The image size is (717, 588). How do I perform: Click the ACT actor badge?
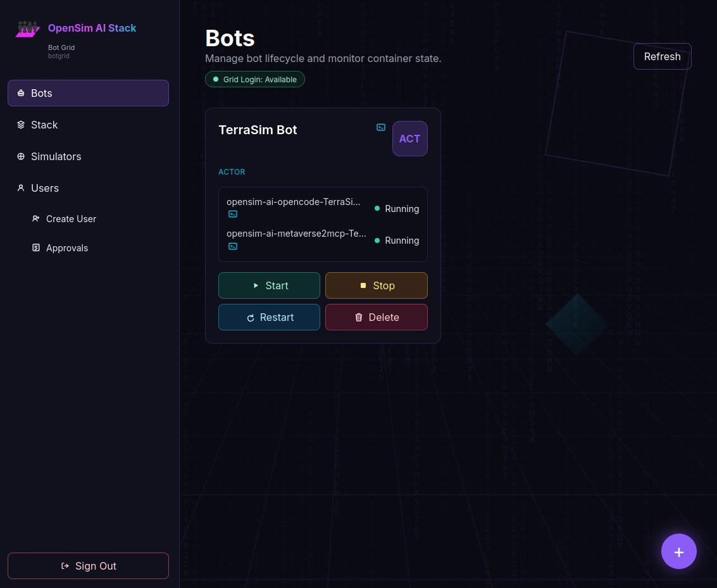click(409, 139)
